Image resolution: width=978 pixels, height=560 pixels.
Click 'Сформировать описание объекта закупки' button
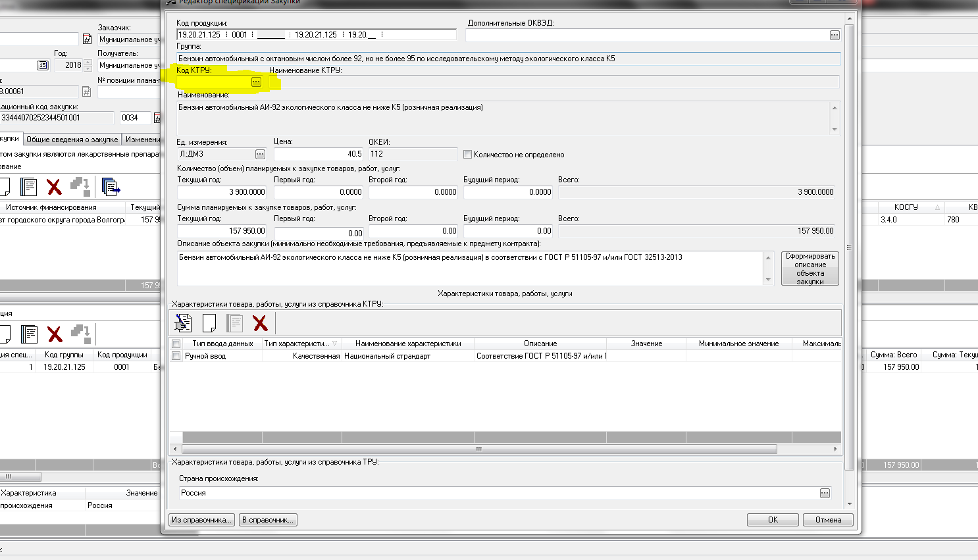click(810, 268)
